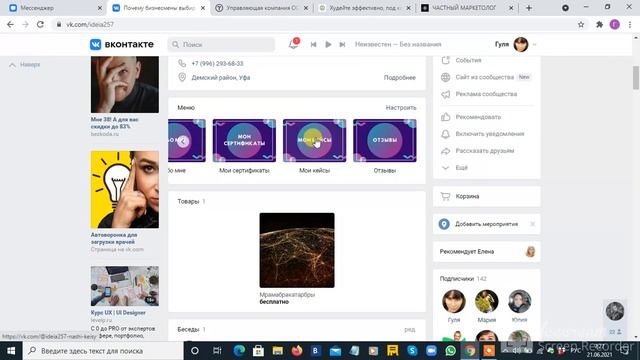The width and height of the screenshot is (640, 360).
Task: Click the page vertical scrollbar thumb
Action: click(x=636, y=77)
